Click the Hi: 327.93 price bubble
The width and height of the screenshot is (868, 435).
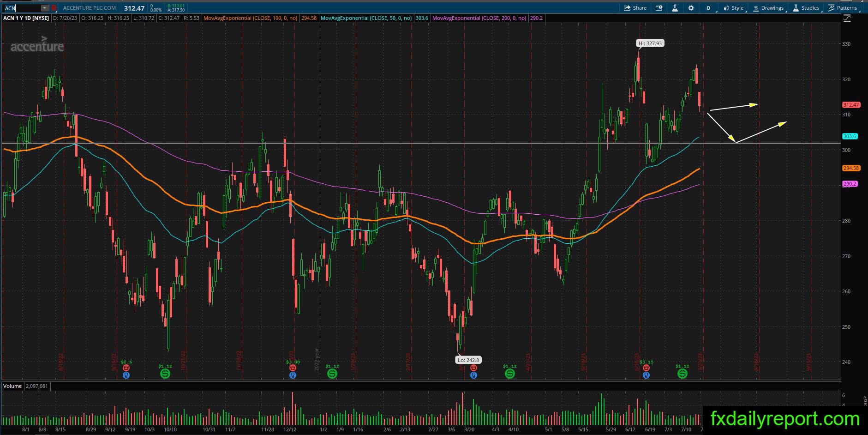pyautogui.click(x=650, y=43)
